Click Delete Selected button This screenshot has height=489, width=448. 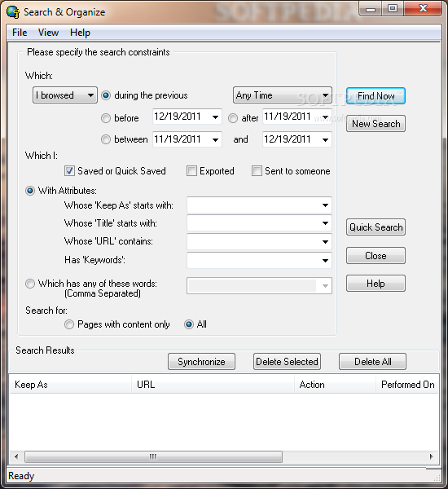pos(287,362)
